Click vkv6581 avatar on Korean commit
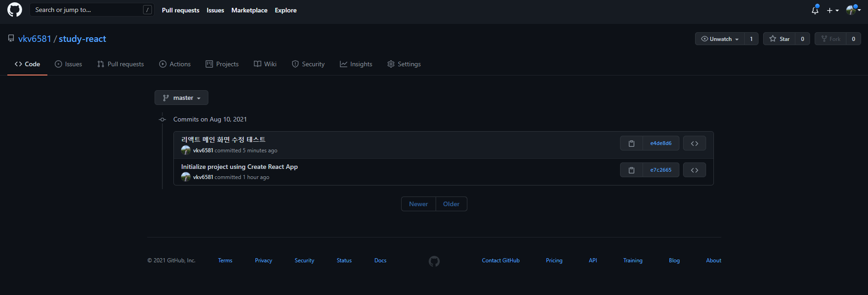The image size is (868, 295). pyautogui.click(x=186, y=150)
